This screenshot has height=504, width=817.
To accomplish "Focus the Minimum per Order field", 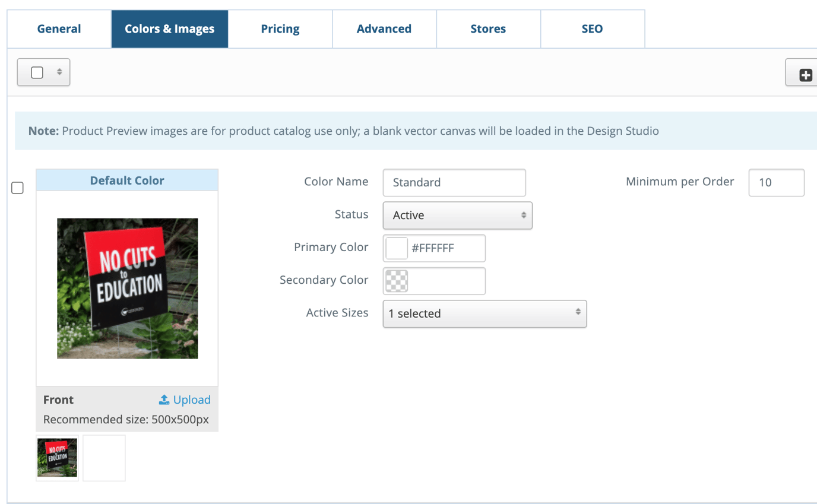I will (x=776, y=182).
